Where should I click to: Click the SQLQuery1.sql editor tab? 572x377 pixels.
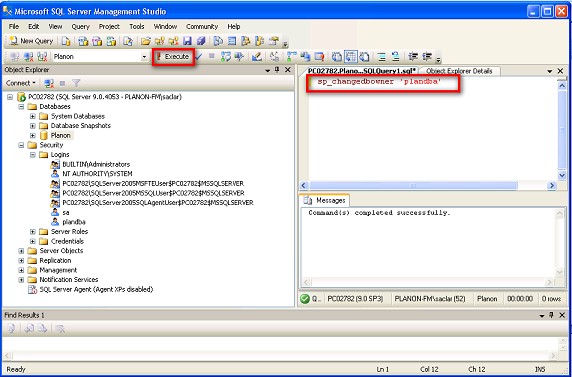click(362, 71)
